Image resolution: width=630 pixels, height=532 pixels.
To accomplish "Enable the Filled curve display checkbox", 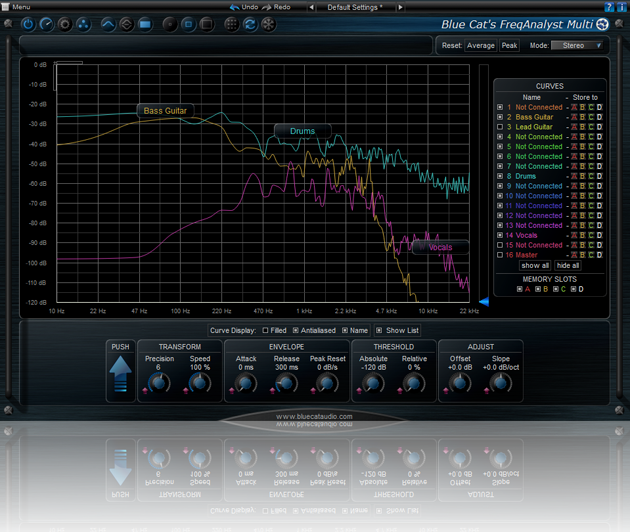I will [265, 330].
